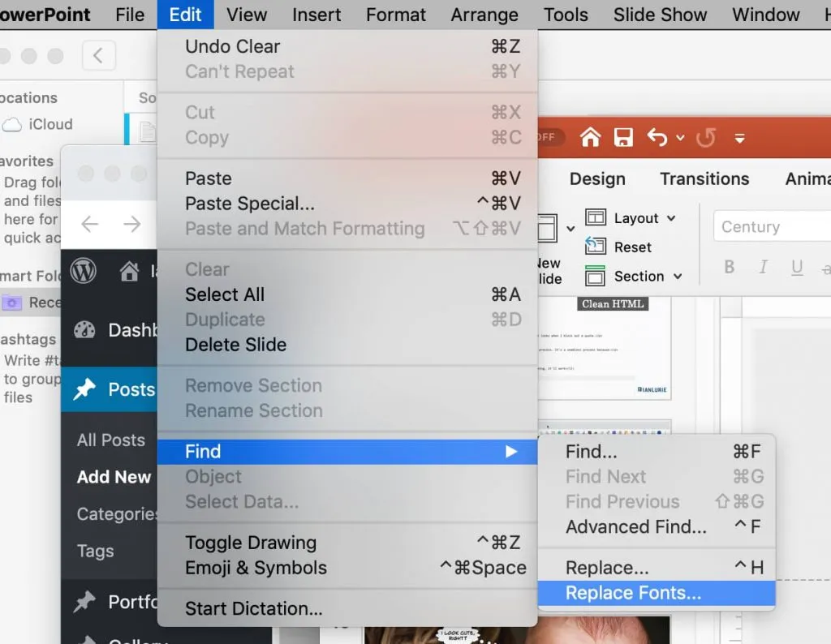Toggle the AutoSave OFF switch
This screenshot has height=644, width=831.
click(551, 137)
